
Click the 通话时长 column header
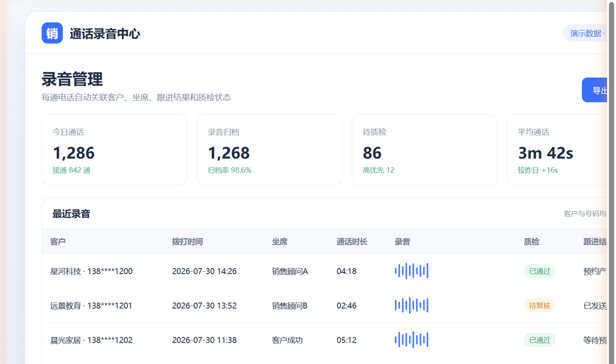(x=352, y=241)
